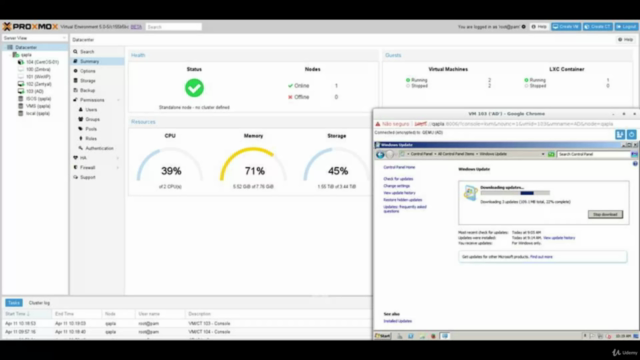Collapse the Permissions submenu arrow

point(118,100)
